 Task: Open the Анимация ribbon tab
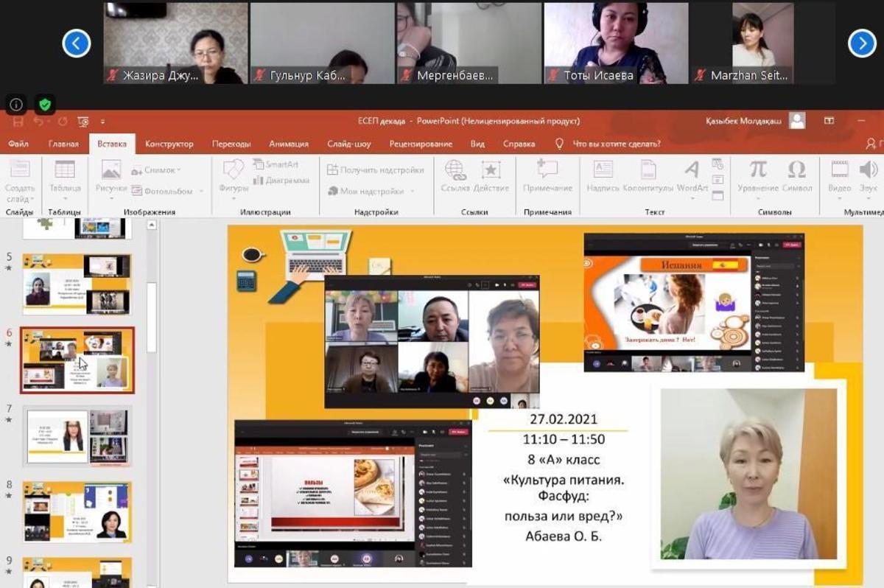[x=289, y=144]
